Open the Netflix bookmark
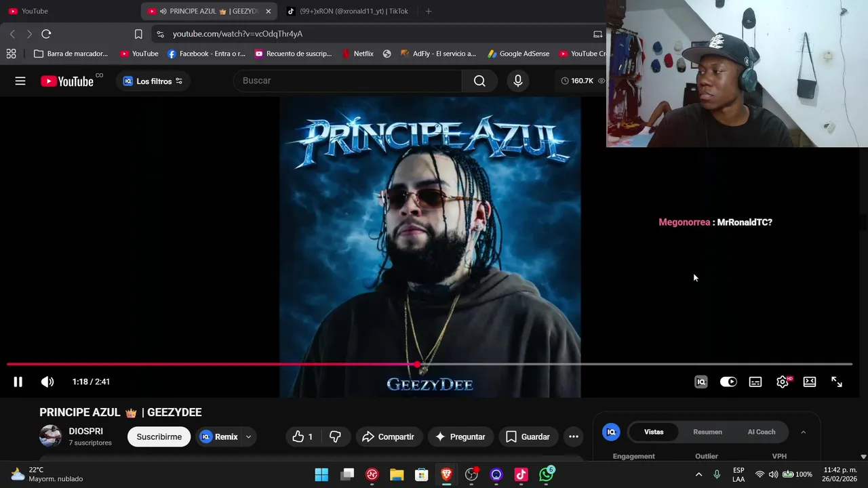Viewport: 868px width, 488px height. [358, 54]
